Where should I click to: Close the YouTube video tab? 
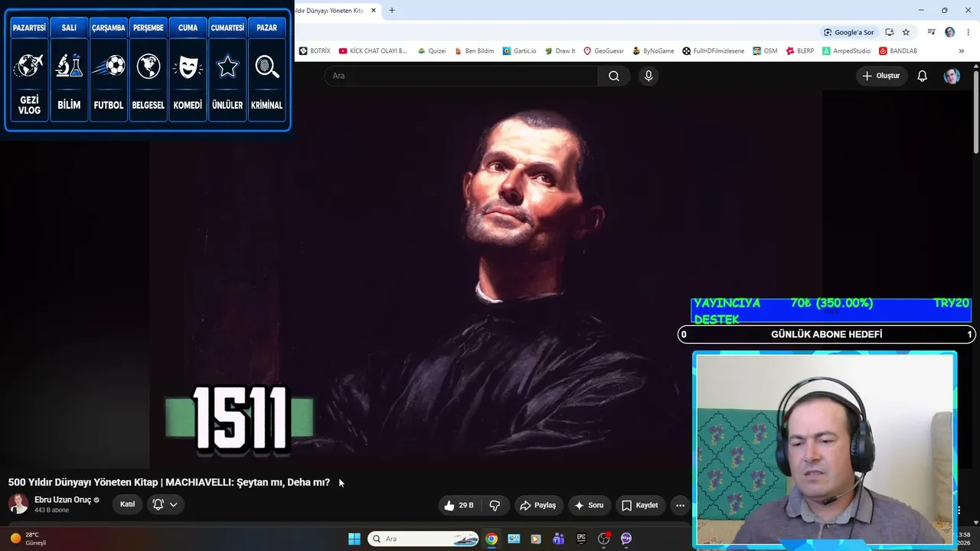click(x=374, y=11)
